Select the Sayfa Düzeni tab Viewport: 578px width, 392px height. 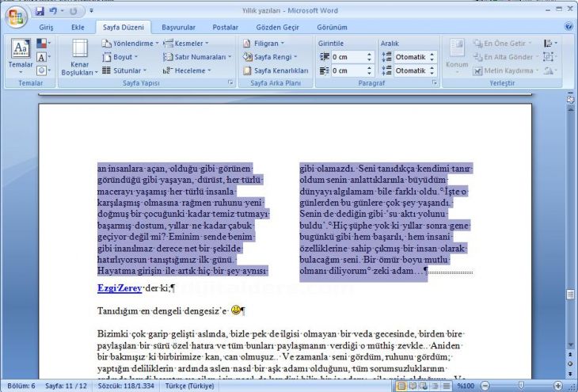click(124, 27)
